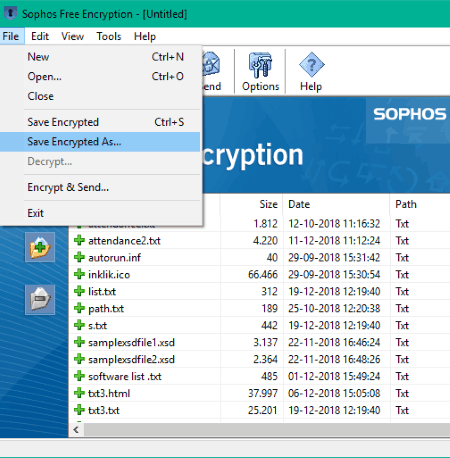
Task: Click the Sophos shield icon in title bar
Action: pos(10,13)
